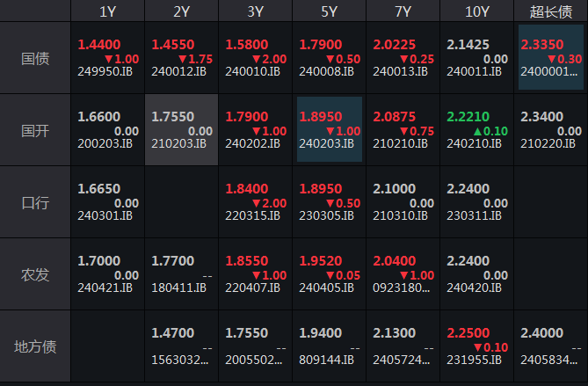The image size is (588, 386).
Task: Select the 240405.IB cell at 1.9520
Action: [x=329, y=274]
